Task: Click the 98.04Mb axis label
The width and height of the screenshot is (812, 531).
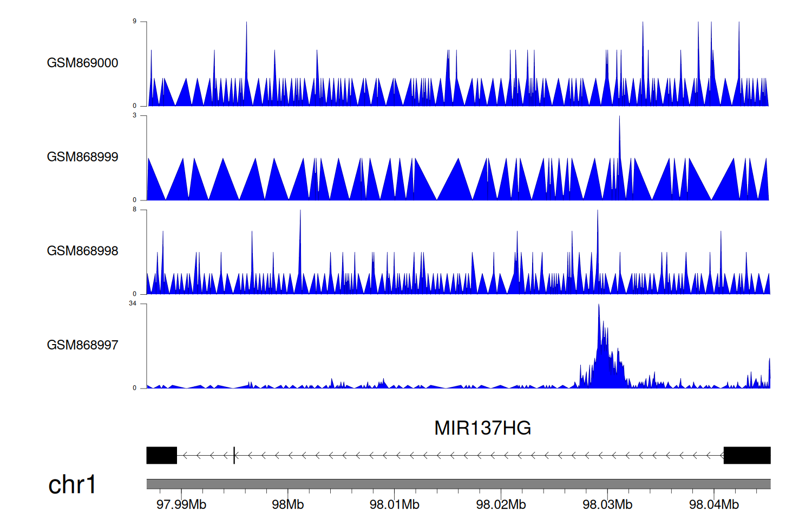Action: (713, 504)
